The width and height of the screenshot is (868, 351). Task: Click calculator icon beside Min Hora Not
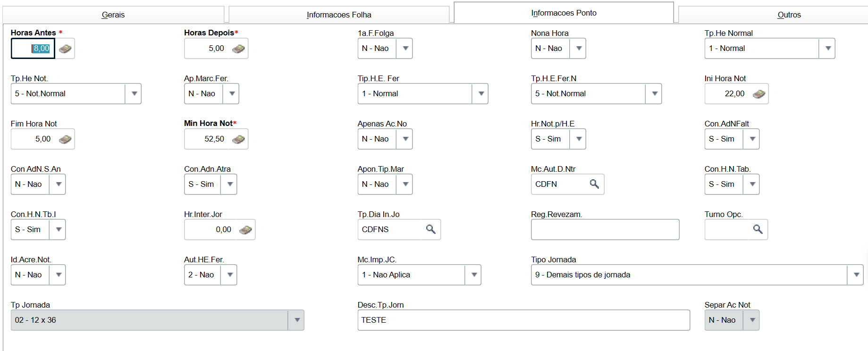[239, 139]
